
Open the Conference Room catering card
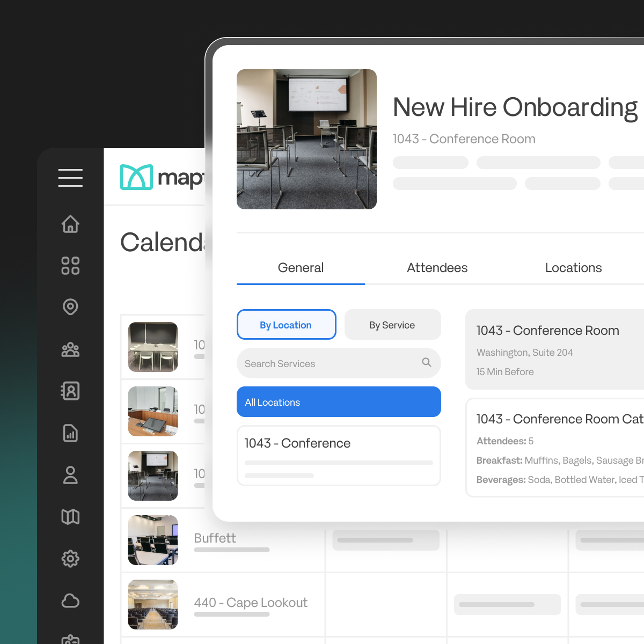coord(554,448)
